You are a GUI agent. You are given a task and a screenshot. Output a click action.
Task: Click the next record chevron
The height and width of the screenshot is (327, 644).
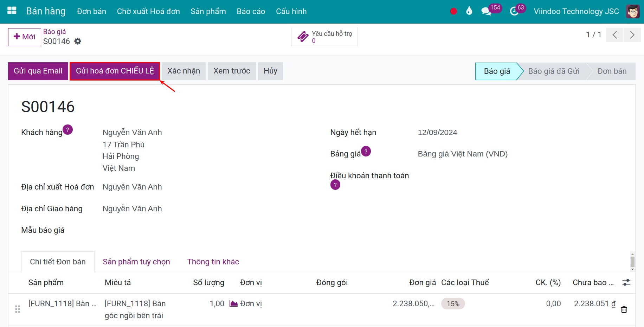632,35
